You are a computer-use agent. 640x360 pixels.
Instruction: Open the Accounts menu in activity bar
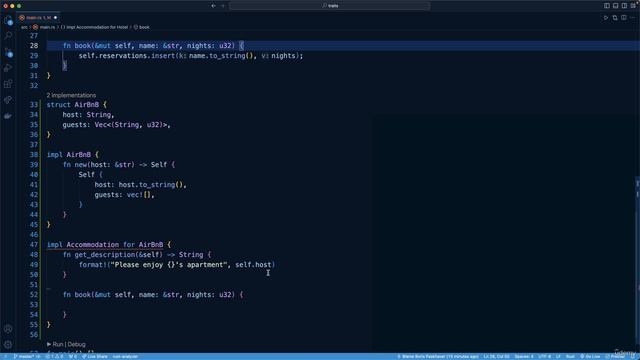point(8,329)
